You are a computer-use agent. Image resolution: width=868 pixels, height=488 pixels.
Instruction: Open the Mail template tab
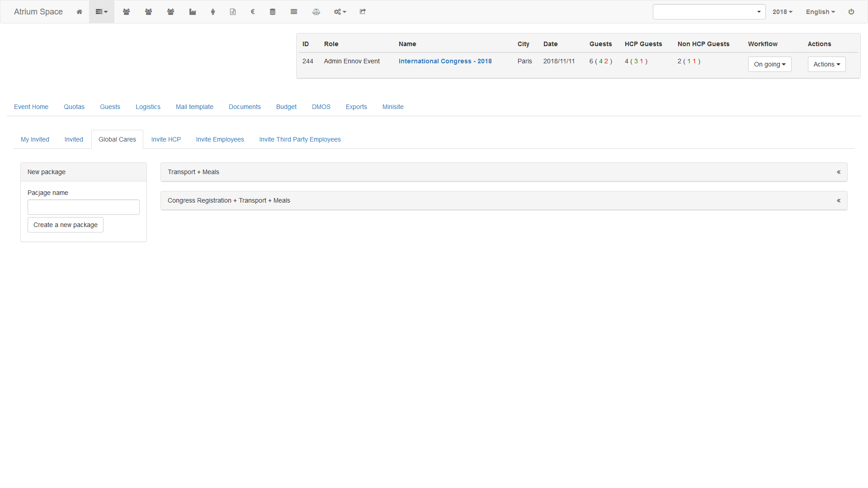pos(194,107)
